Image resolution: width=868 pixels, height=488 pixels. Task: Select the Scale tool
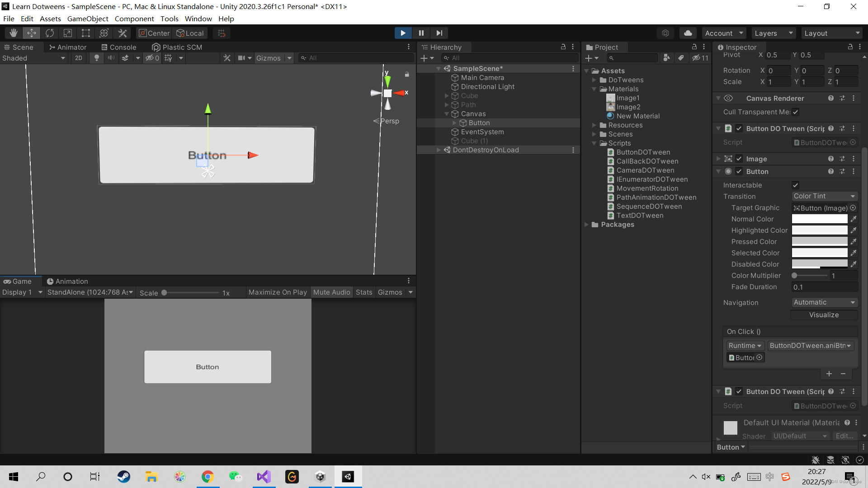[x=67, y=33]
